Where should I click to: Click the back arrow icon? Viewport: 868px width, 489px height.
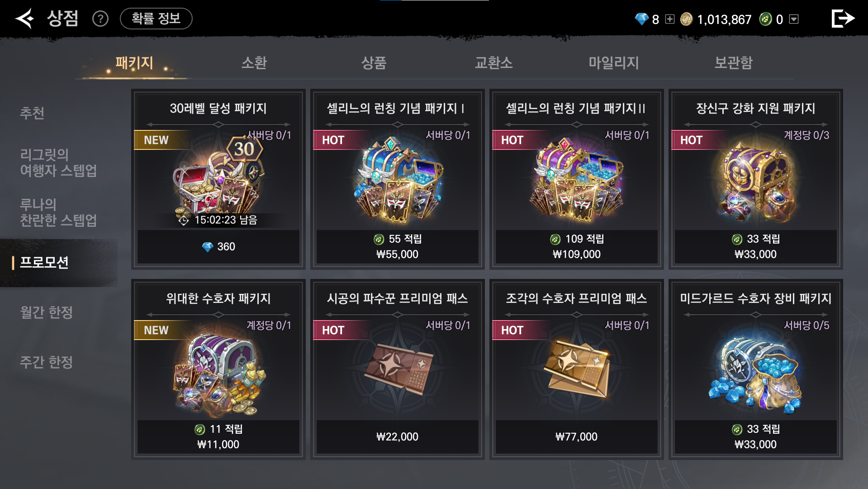tap(24, 19)
